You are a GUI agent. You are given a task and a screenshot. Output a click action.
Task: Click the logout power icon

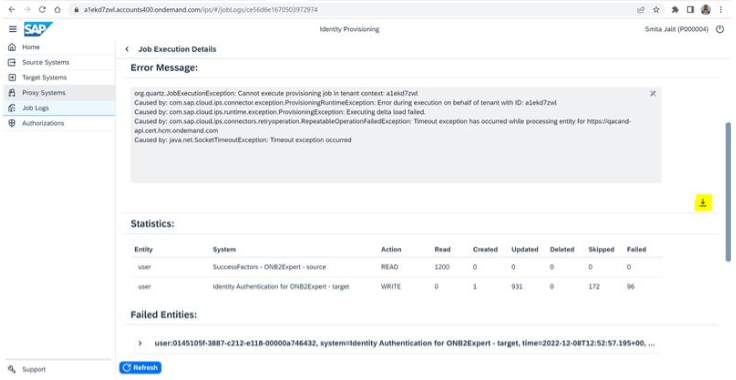[x=720, y=29]
